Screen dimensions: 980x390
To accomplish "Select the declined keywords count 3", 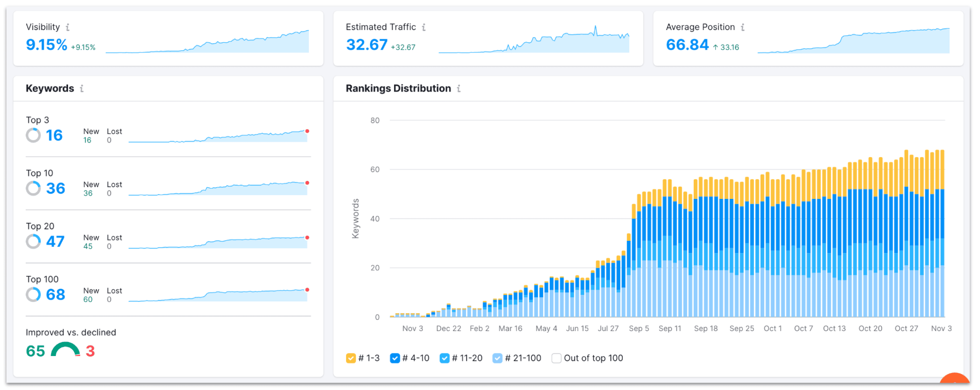I will [x=90, y=351].
